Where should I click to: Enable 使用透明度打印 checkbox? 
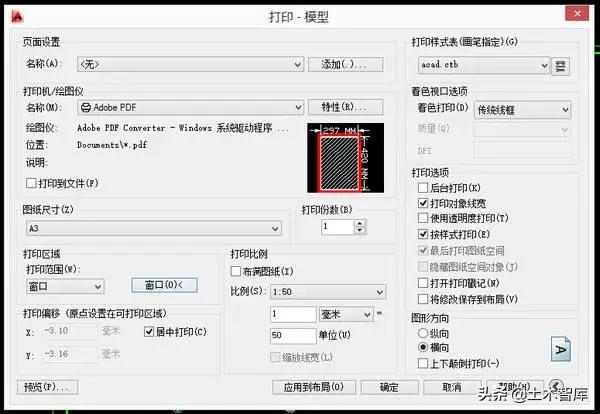tap(423, 218)
